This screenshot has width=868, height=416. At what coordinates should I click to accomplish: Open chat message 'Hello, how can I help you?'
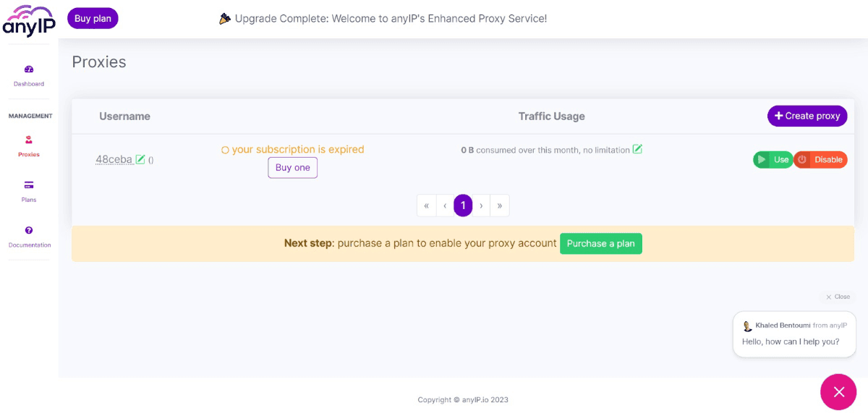point(791,341)
